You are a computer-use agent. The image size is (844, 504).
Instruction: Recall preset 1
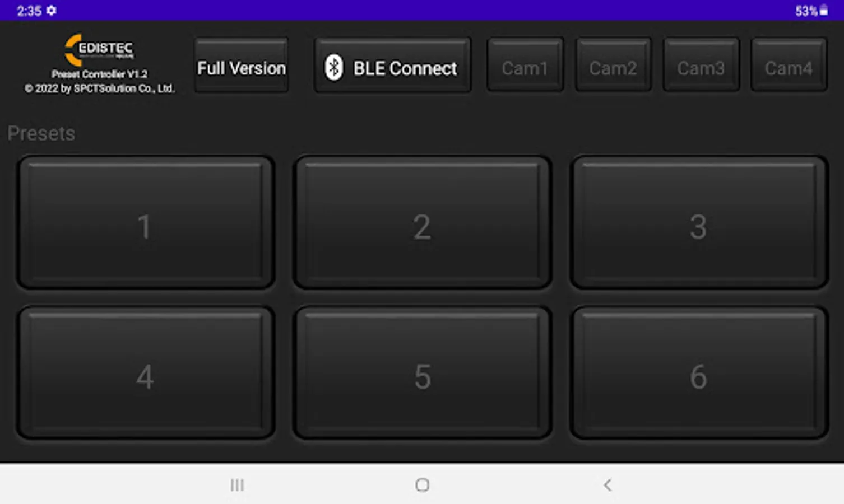click(146, 222)
